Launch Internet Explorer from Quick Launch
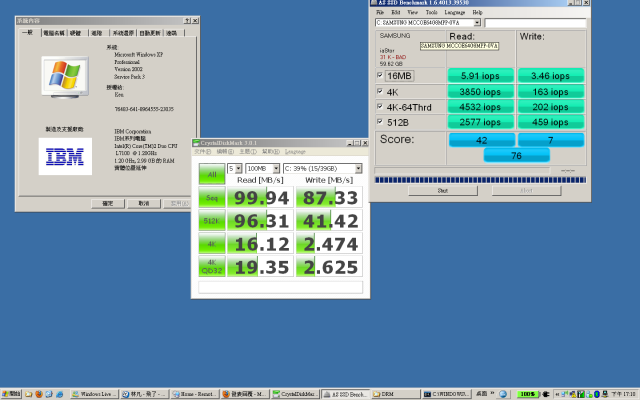This screenshot has height=400, width=640. pos(60,394)
